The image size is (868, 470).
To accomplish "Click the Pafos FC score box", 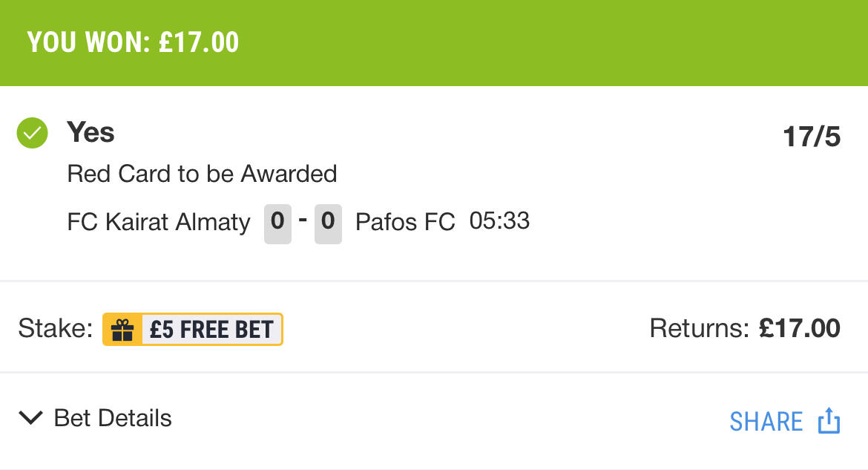I will click(x=328, y=223).
